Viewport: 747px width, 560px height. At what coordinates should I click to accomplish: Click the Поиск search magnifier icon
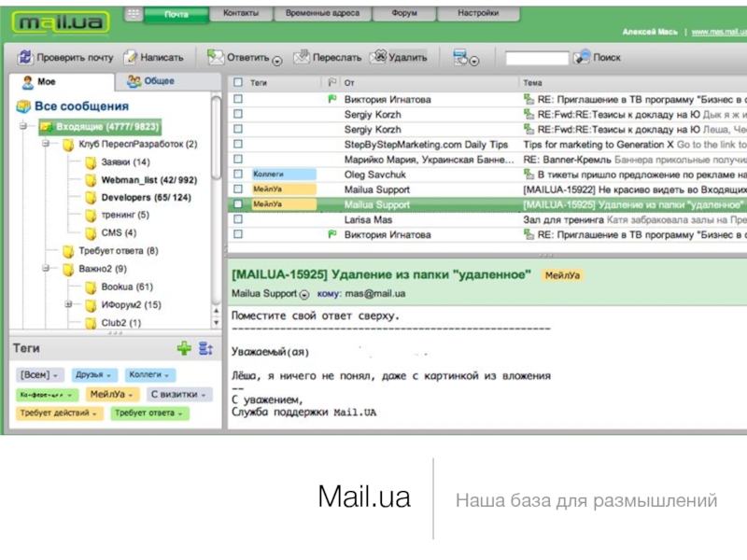click(582, 57)
